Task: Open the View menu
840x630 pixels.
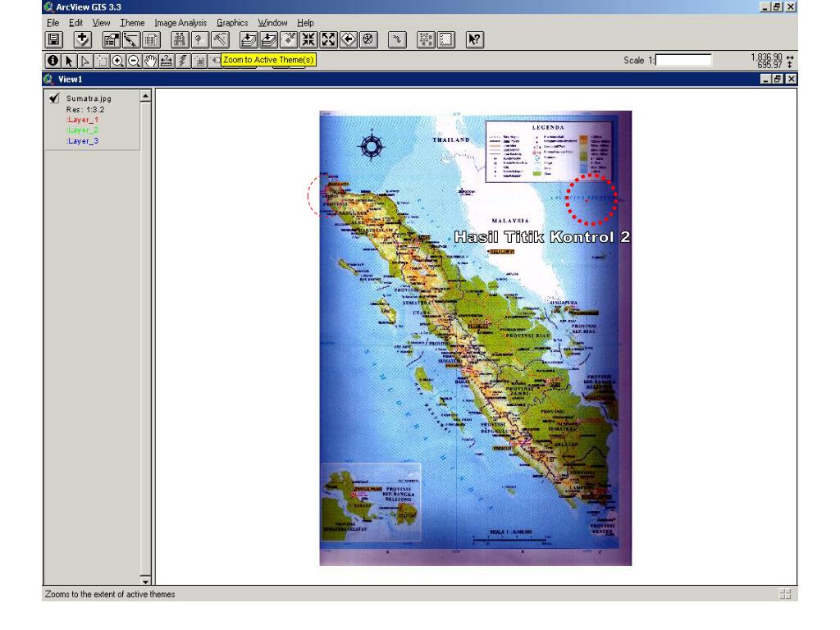Action: [101, 22]
